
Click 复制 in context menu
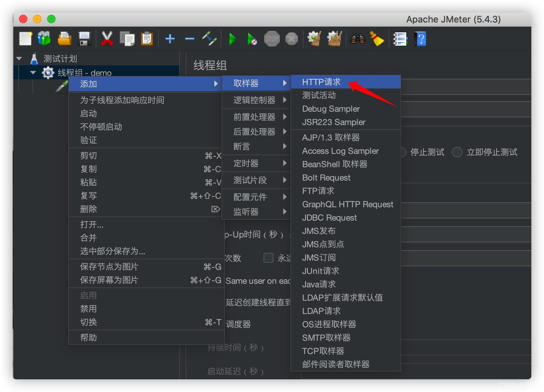(x=145, y=169)
